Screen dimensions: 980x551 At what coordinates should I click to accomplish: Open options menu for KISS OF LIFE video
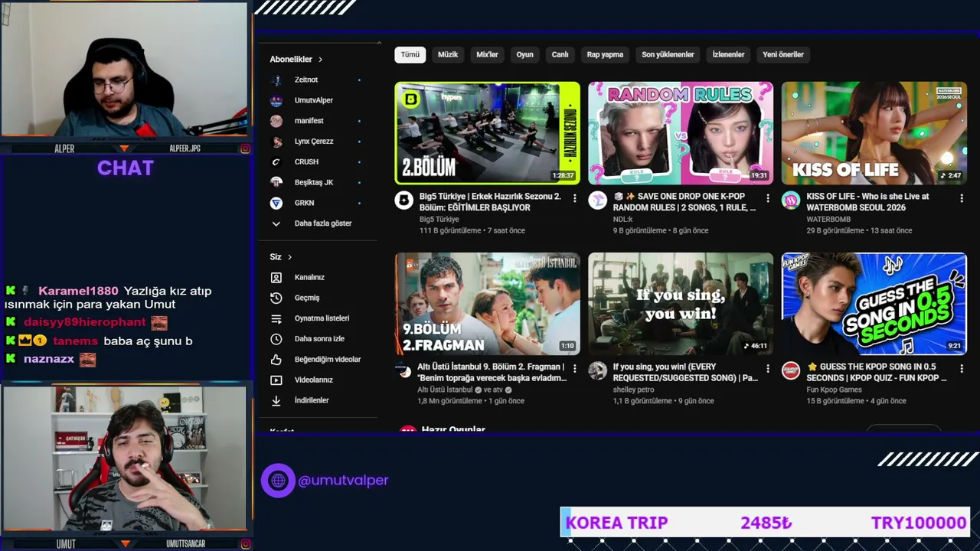(962, 198)
